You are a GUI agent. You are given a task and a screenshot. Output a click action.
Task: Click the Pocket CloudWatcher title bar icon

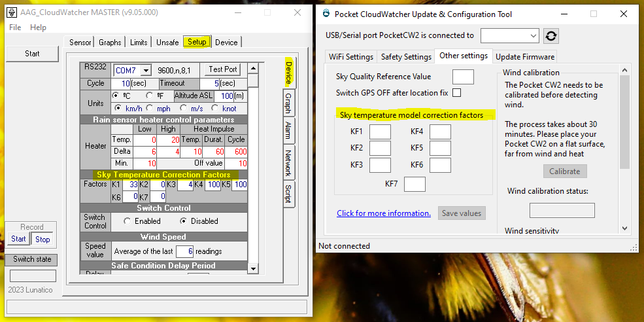[326, 14]
